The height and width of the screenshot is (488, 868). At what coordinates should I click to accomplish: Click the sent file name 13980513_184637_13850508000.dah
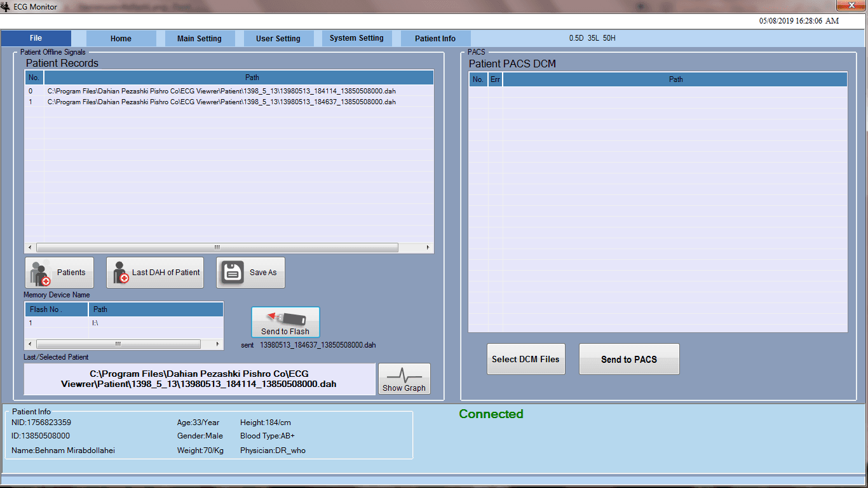pos(318,345)
